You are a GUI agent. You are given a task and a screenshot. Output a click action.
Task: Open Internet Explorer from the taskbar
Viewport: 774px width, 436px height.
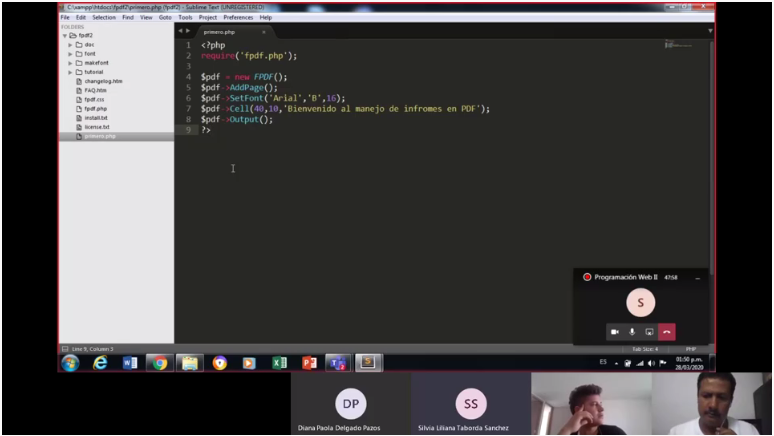point(100,363)
